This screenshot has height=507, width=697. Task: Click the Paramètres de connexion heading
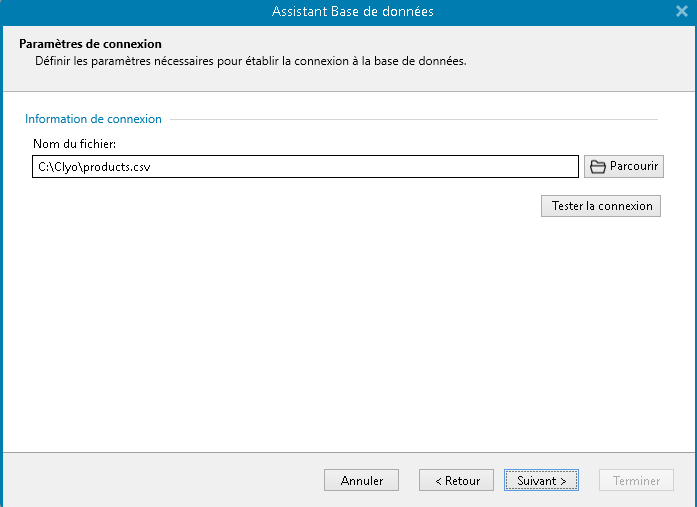click(90, 44)
